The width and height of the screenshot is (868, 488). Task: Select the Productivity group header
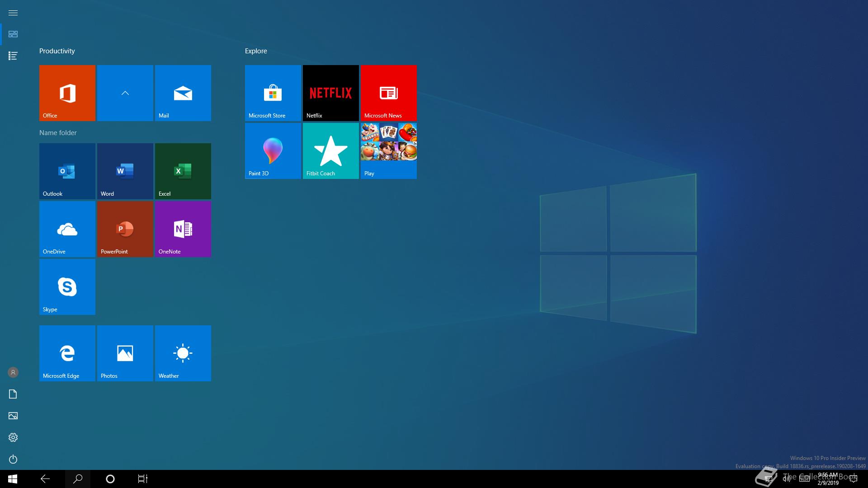pos(57,51)
